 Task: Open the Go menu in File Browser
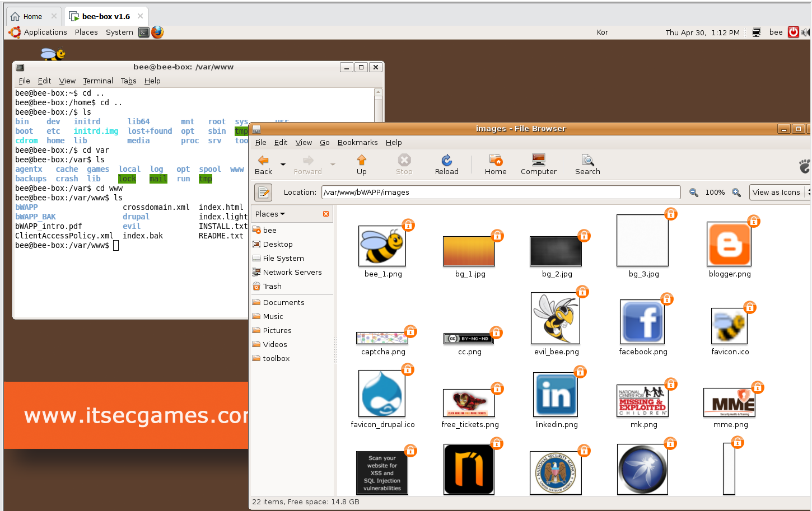click(325, 143)
